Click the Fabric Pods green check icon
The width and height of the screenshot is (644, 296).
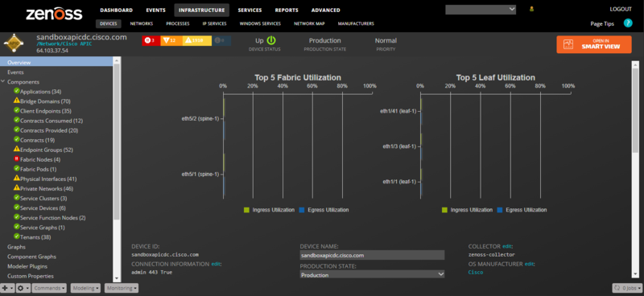16,169
